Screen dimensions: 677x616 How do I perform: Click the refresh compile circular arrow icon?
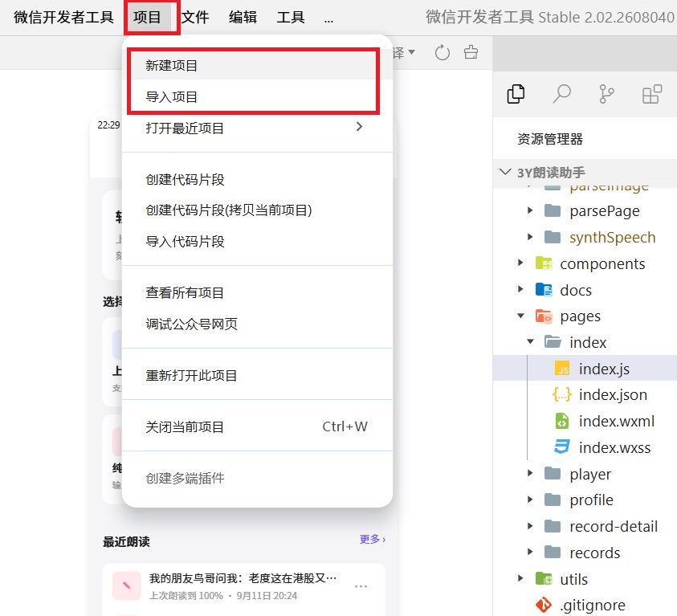[x=442, y=53]
